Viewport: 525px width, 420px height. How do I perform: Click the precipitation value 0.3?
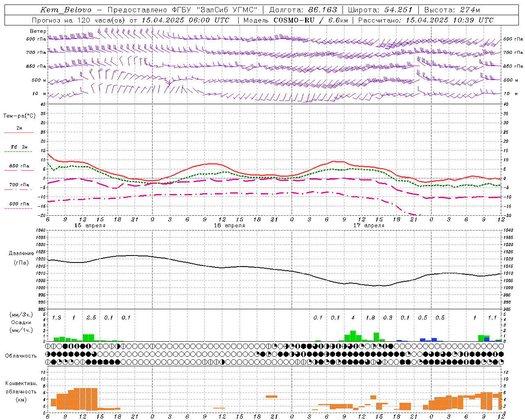pos(388,318)
